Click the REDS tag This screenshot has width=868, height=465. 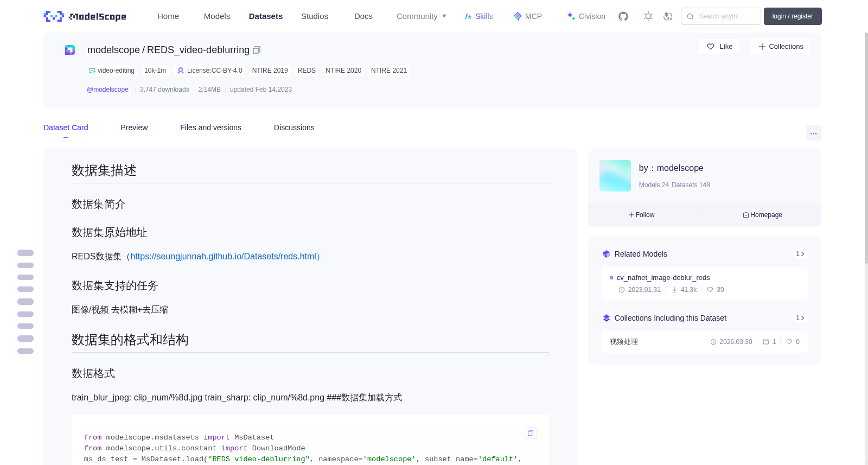click(307, 71)
